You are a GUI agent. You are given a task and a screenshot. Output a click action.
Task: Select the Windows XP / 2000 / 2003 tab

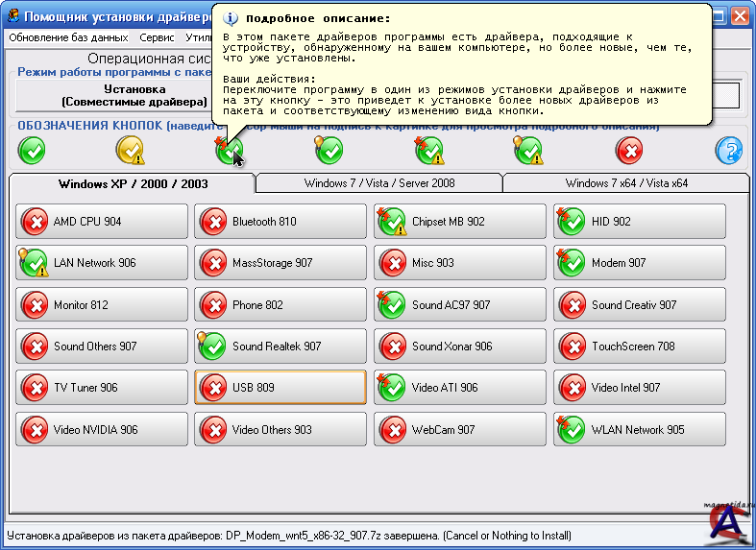point(133,183)
